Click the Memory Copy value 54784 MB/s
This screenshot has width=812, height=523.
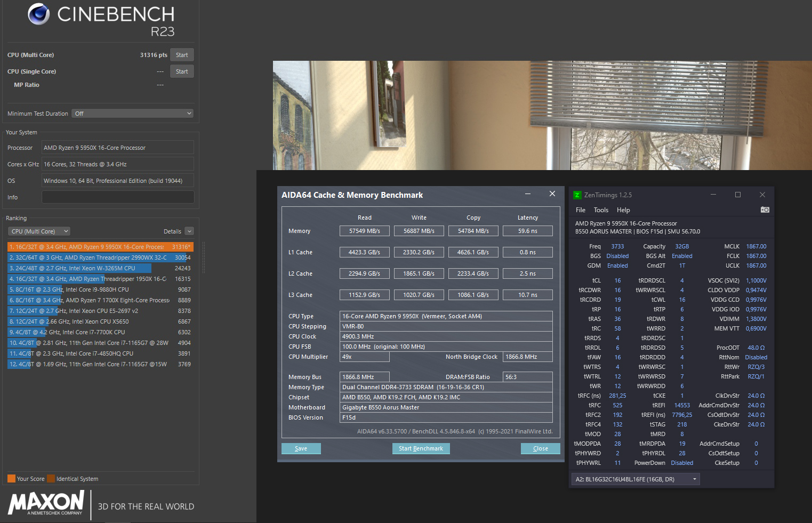pos(473,231)
